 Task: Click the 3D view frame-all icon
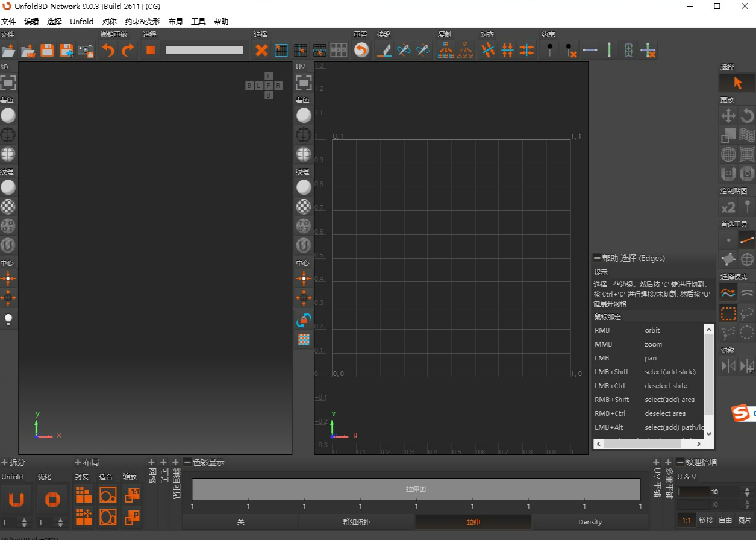[x=8, y=83]
